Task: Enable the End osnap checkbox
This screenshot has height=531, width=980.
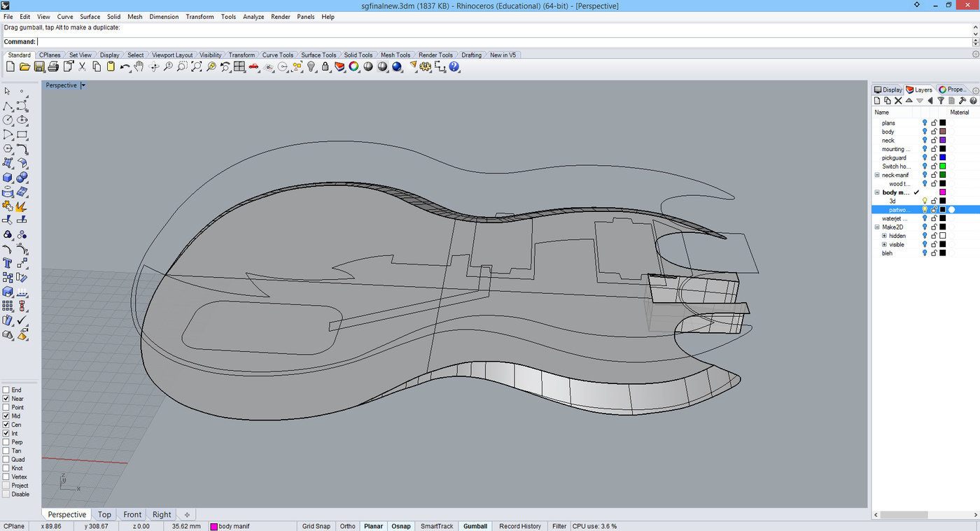Action: pos(6,390)
